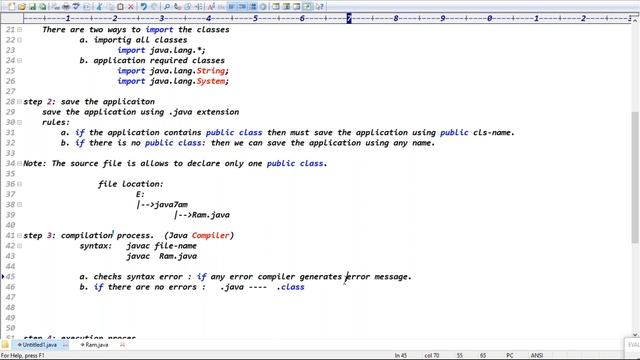Viewport: 640px width, 360px height.
Task: Open Find in Files tool
Action: coord(188,7)
